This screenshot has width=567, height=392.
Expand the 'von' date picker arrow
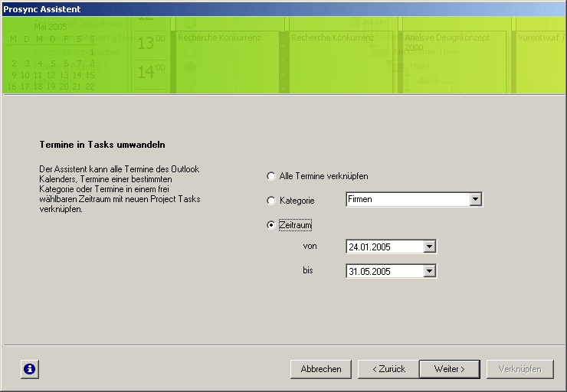tap(429, 247)
